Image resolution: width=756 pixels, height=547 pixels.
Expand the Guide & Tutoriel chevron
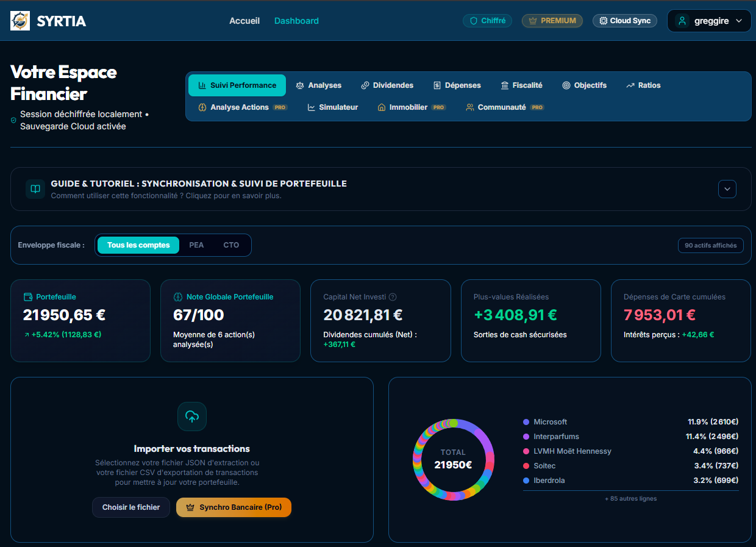[x=727, y=189]
